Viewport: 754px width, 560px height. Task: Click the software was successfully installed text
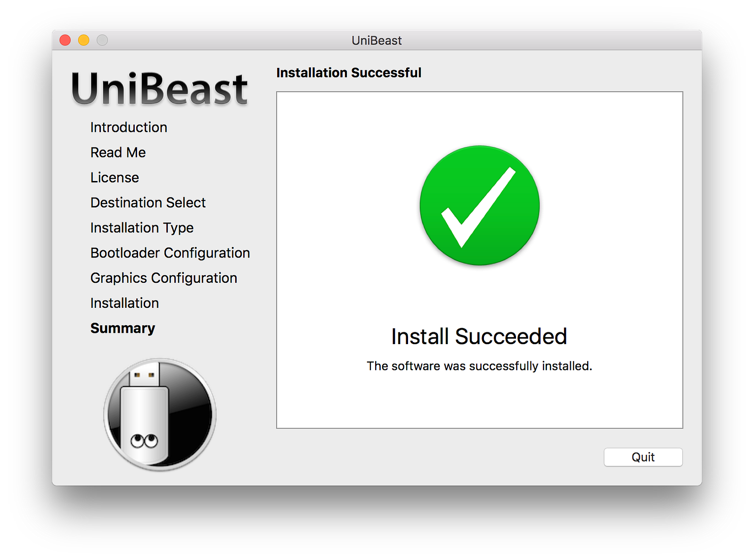[479, 366]
